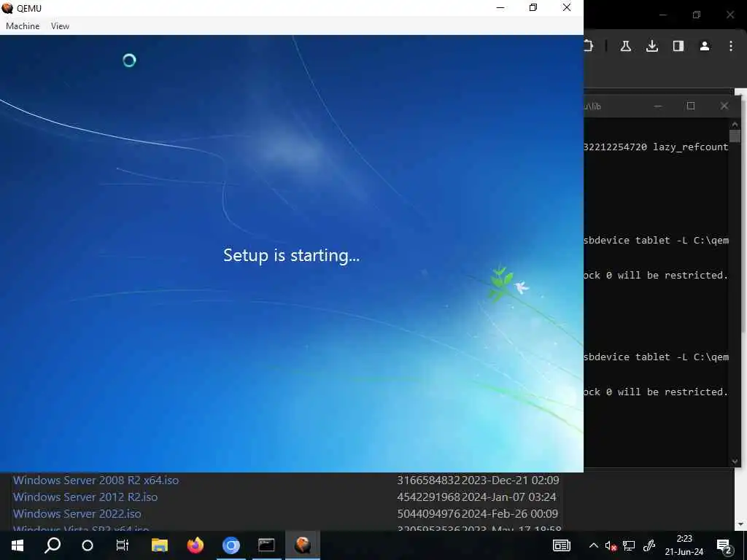
Task: Toggle Chrome side panel icon
Action: point(678,46)
